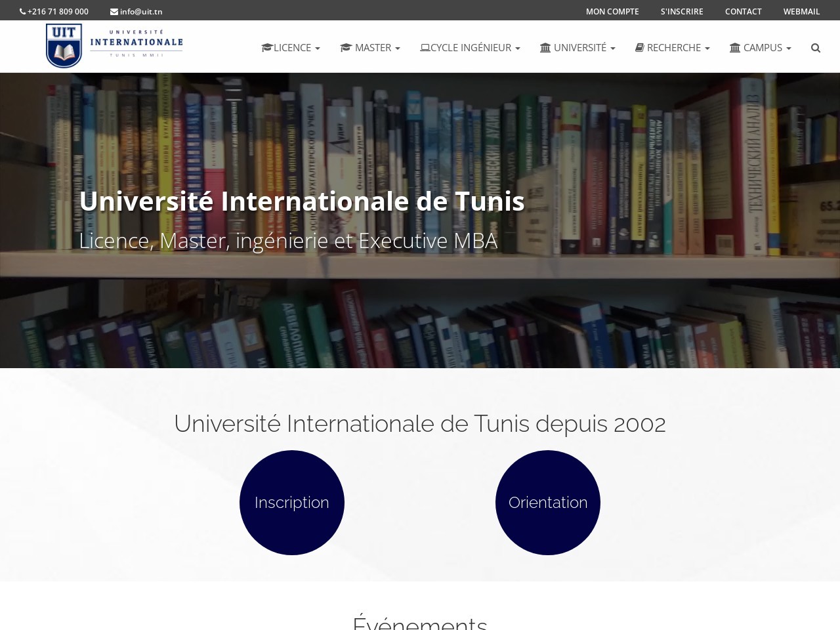Viewport: 840px width, 630px height.
Task: Click the round Orientation button
Action: pyautogui.click(x=548, y=503)
